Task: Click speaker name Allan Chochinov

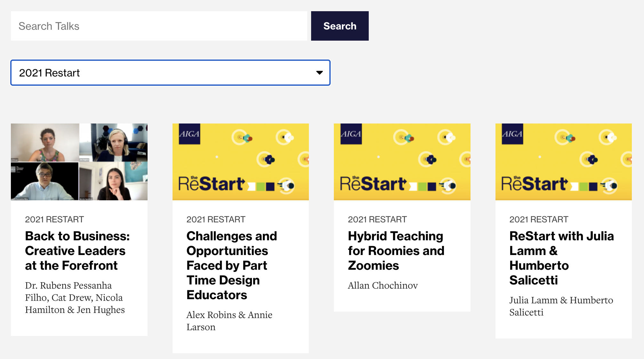Action: pyautogui.click(x=383, y=285)
